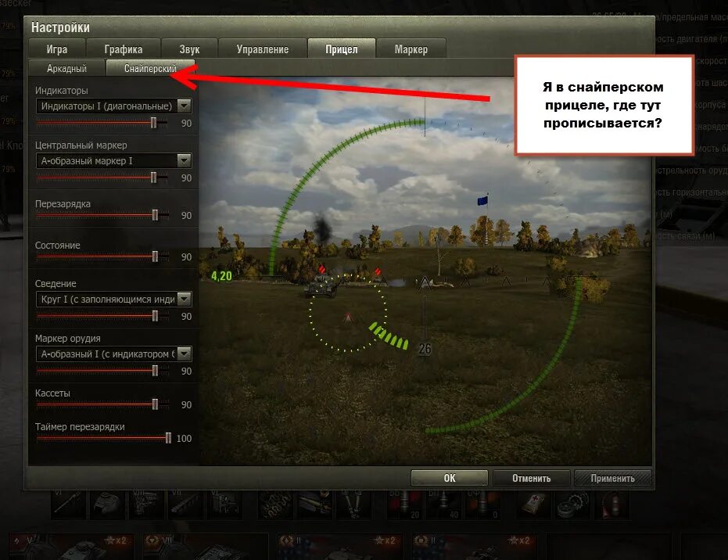Click the Отменить button
728x560 pixels.
click(532, 478)
